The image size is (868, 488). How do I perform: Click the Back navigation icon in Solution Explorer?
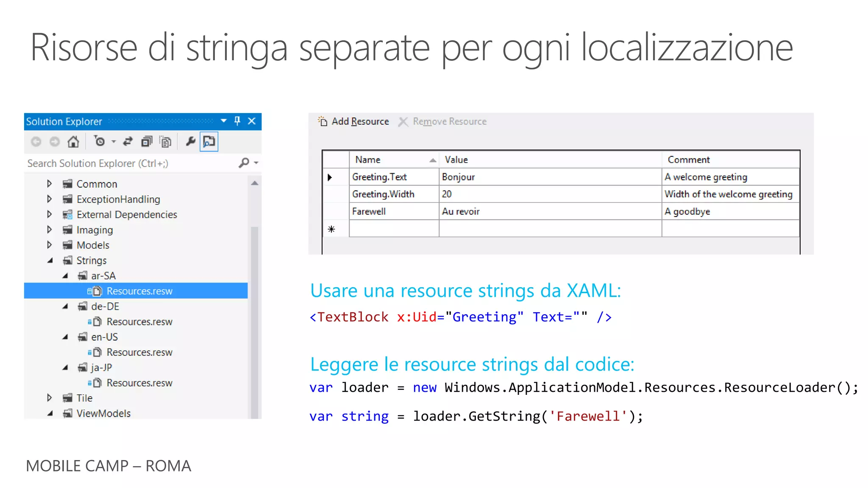pos(36,141)
